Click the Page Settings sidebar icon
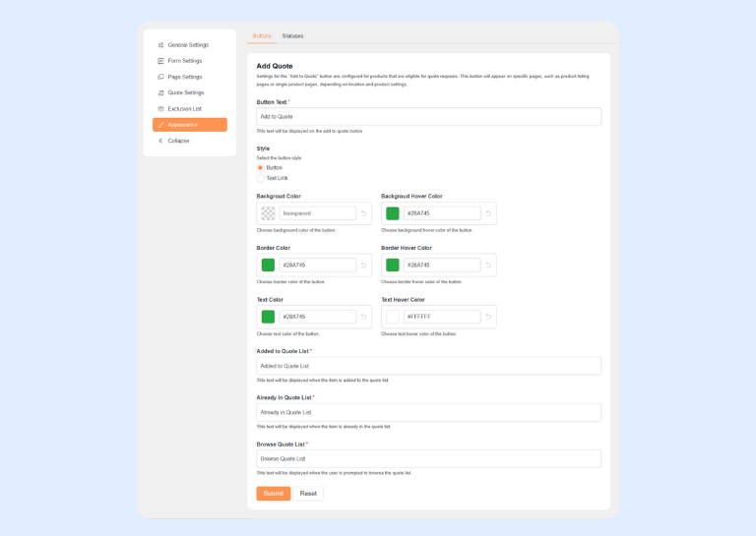 161,77
